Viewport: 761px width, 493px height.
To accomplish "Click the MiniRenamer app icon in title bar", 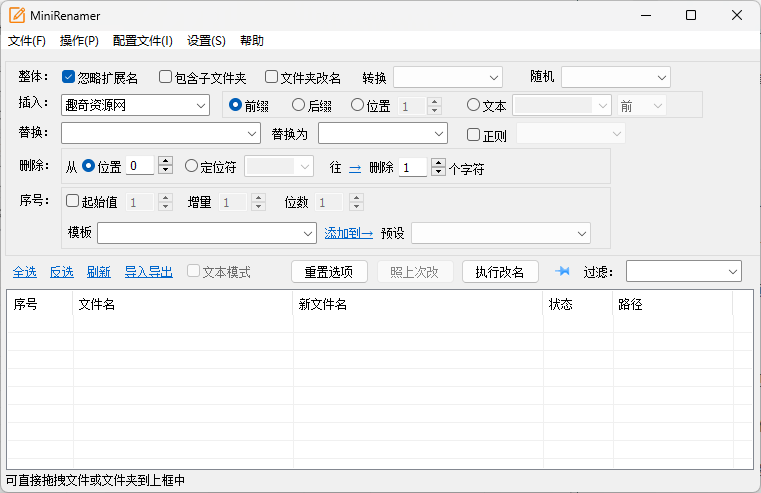I will coord(16,15).
